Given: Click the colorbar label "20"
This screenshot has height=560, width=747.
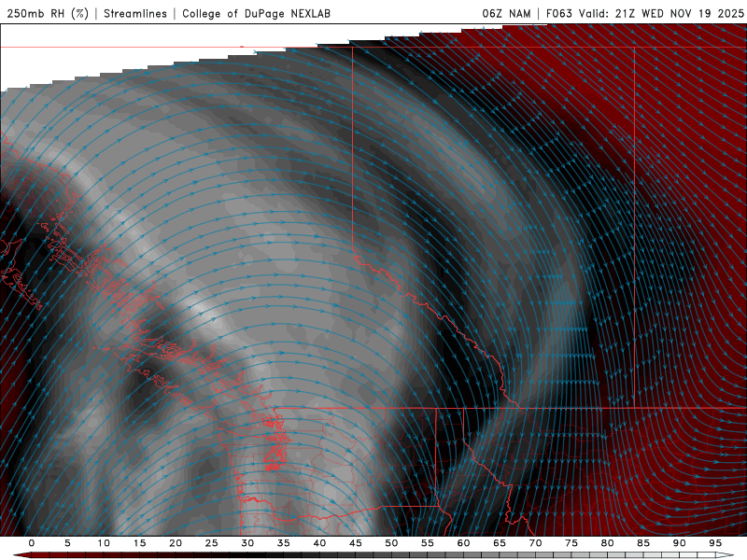Looking at the screenshot, I should click(x=176, y=543).
